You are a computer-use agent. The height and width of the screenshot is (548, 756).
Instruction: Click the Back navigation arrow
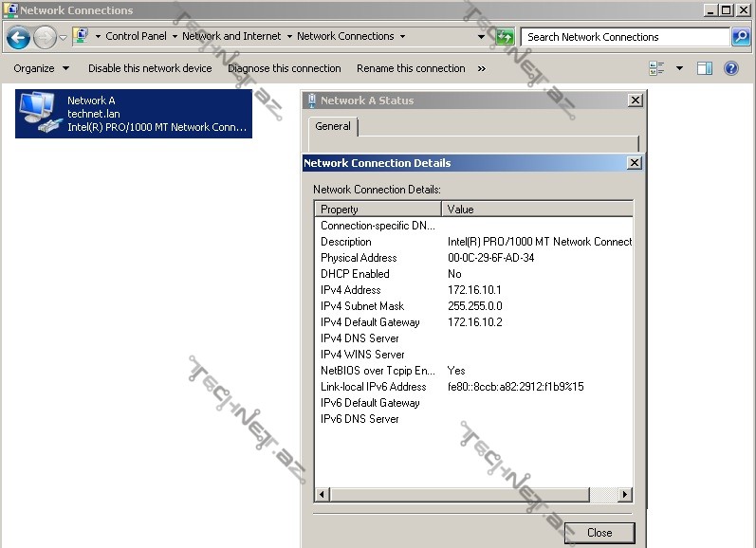(x=18, y=37)
